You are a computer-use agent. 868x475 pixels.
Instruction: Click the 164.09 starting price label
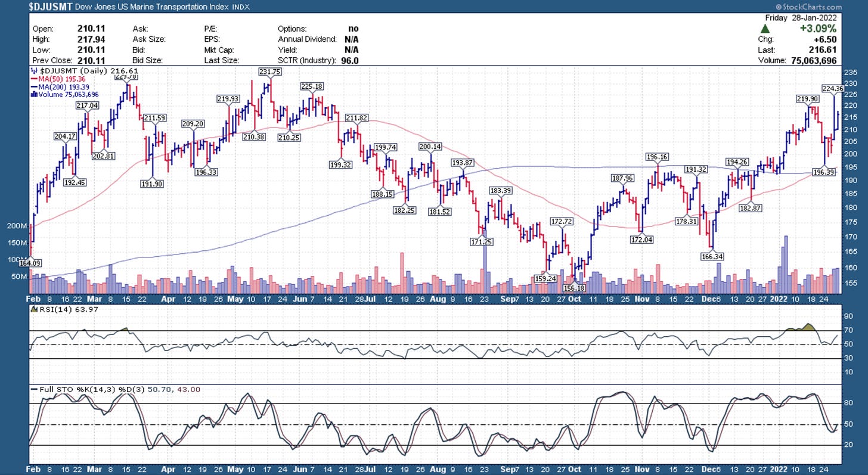tap(29, 263)
